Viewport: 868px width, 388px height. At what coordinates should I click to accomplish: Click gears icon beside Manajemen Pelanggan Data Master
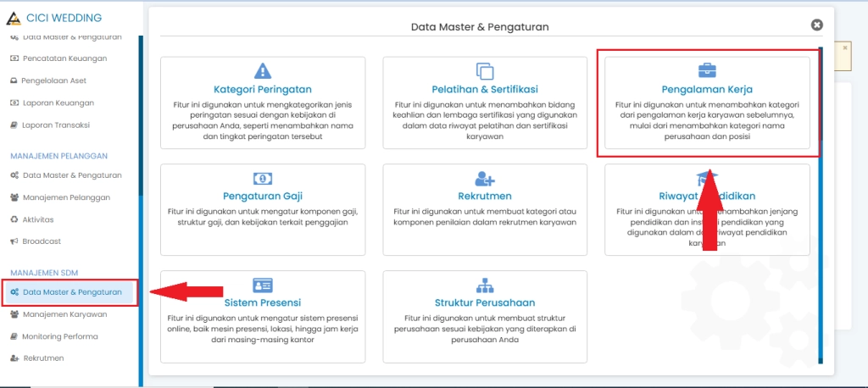(x=14, y=175)
